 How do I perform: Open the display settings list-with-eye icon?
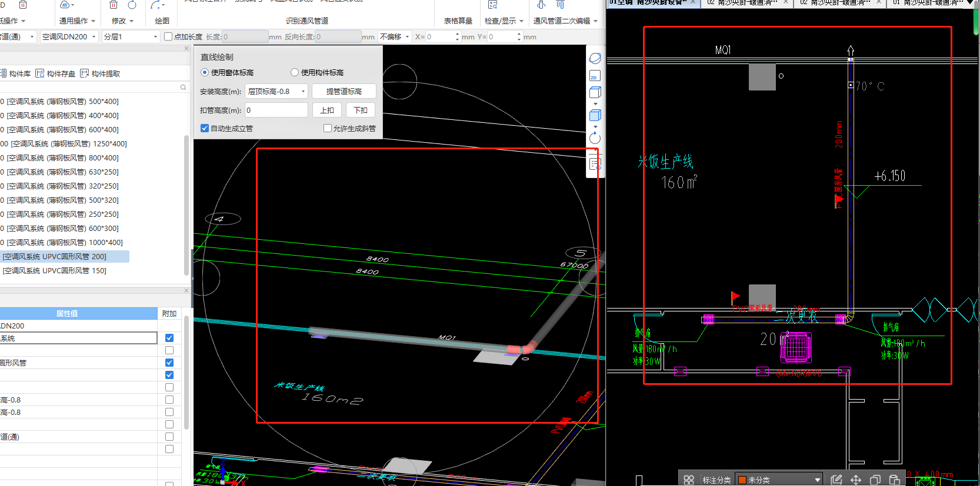595,165
